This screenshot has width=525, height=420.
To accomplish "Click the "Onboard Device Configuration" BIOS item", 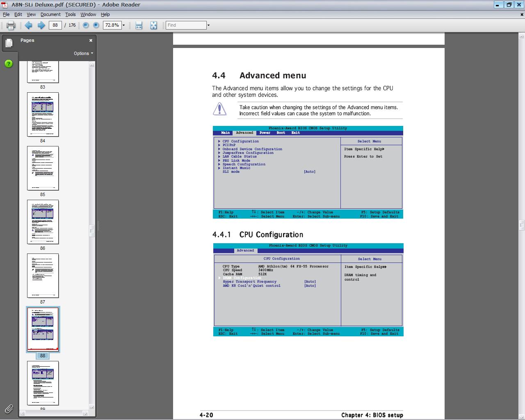I will pyautogui.click(x=252, y=149).
